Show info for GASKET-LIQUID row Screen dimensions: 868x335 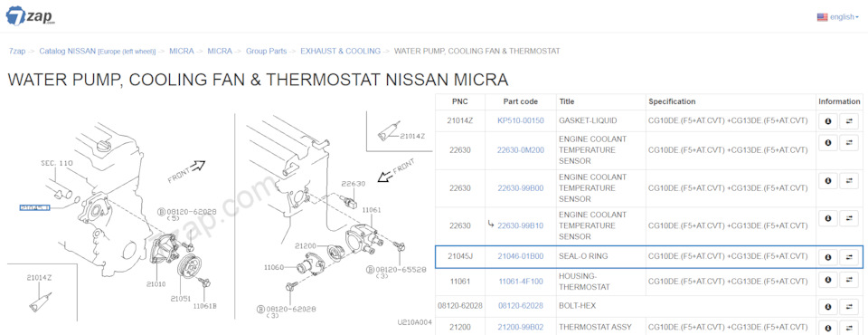pos(827,121)
